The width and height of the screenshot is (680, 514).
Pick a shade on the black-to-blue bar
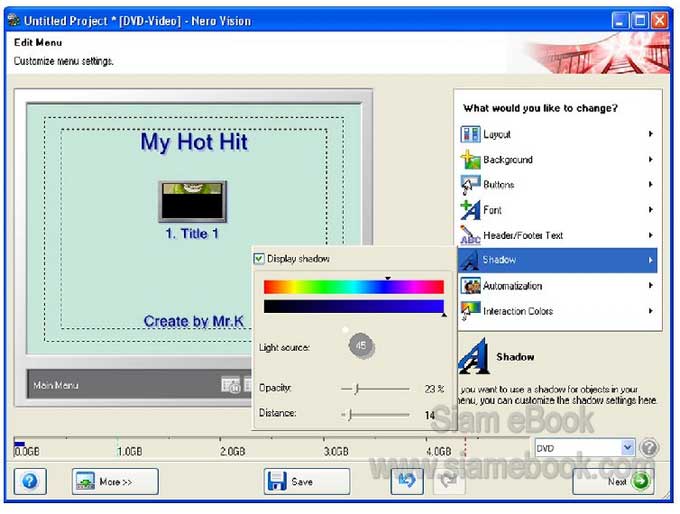click(x=353, y=306)
